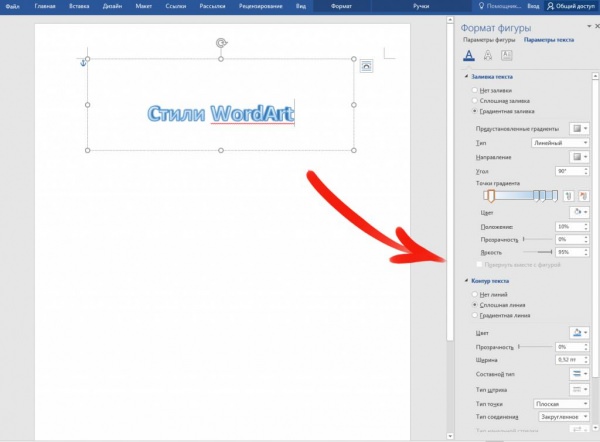Image resolution: width=600 pixels, height=442 pixels.
Task: Click the rotation handle above the WordArt box
Action: (x=221, y=42)
